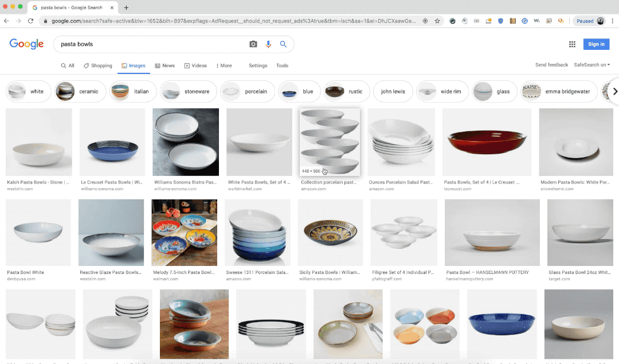The width and height of the screenshot is (619, 364).
Task: Click the camera search-by-image icon
Action: 253,44
